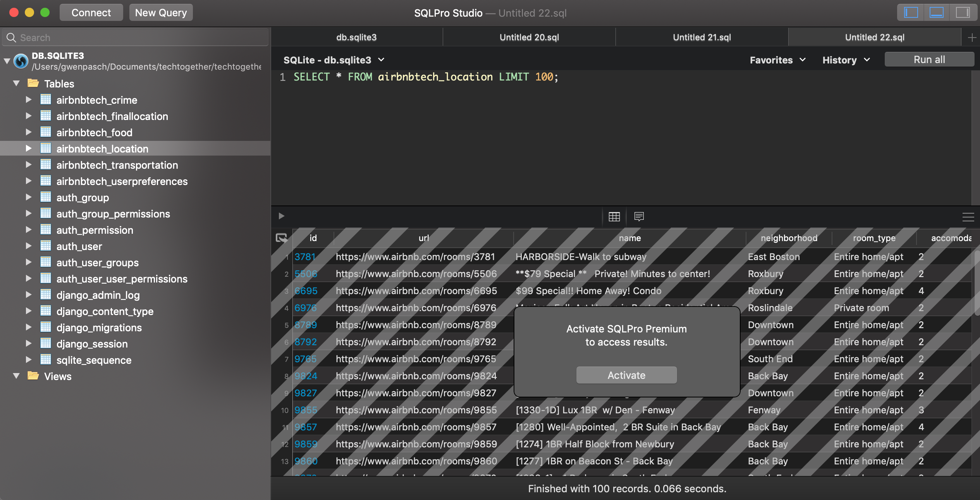Open the History dropdown
980x500 pixels.
(846, 60)
